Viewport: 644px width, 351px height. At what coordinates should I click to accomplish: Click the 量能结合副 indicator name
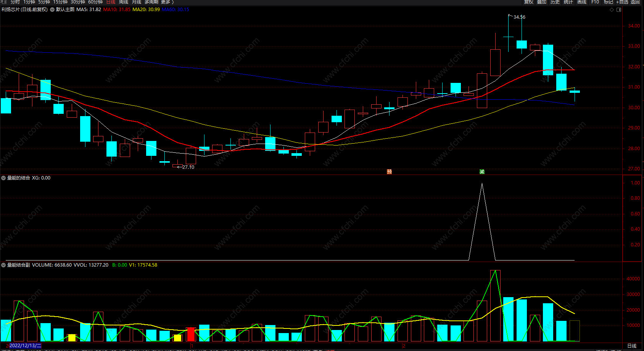[18, 265]
